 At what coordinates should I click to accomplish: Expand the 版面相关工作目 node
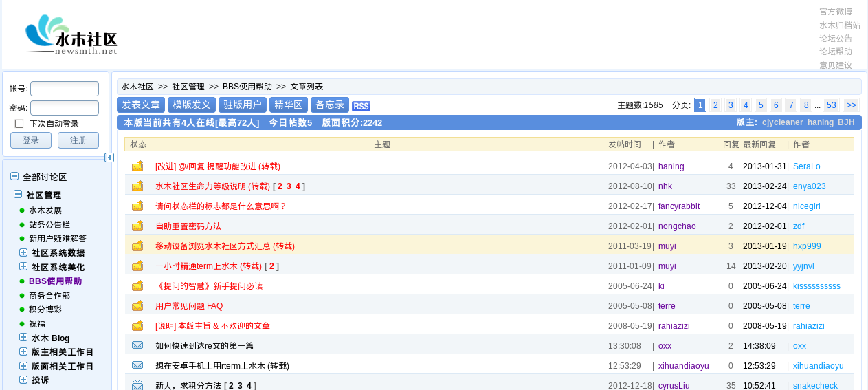coord(23,366)
